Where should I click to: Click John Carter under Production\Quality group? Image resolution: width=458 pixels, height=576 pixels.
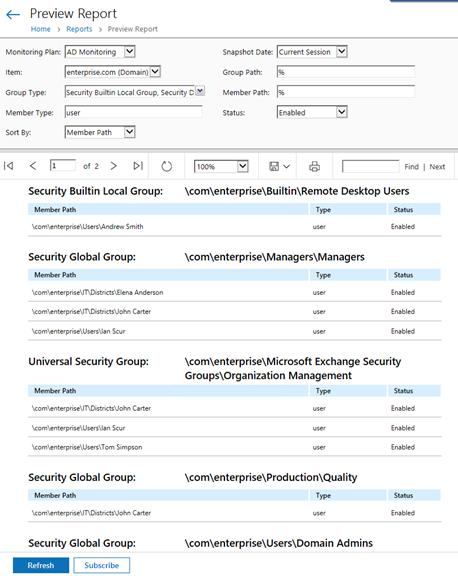91,513
